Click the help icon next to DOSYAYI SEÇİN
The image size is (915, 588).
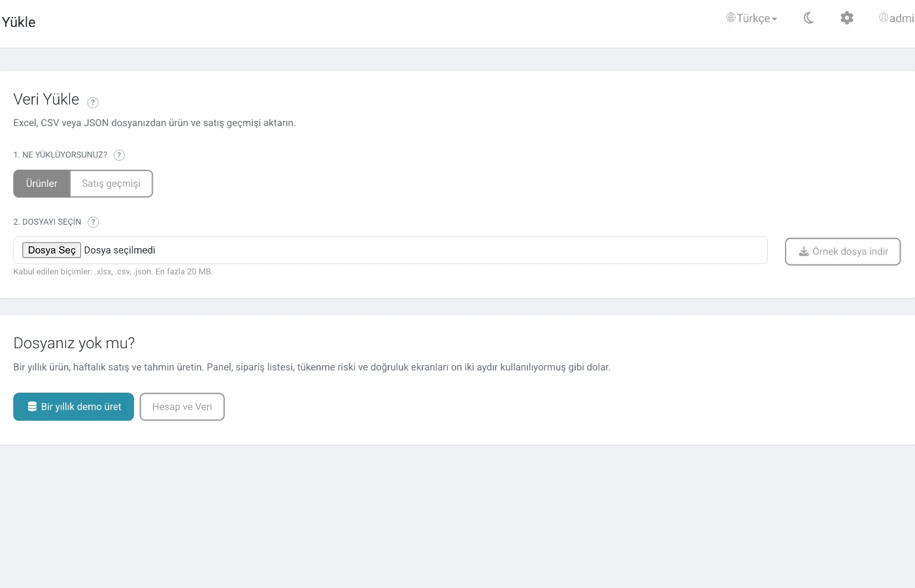click(93, 222)
